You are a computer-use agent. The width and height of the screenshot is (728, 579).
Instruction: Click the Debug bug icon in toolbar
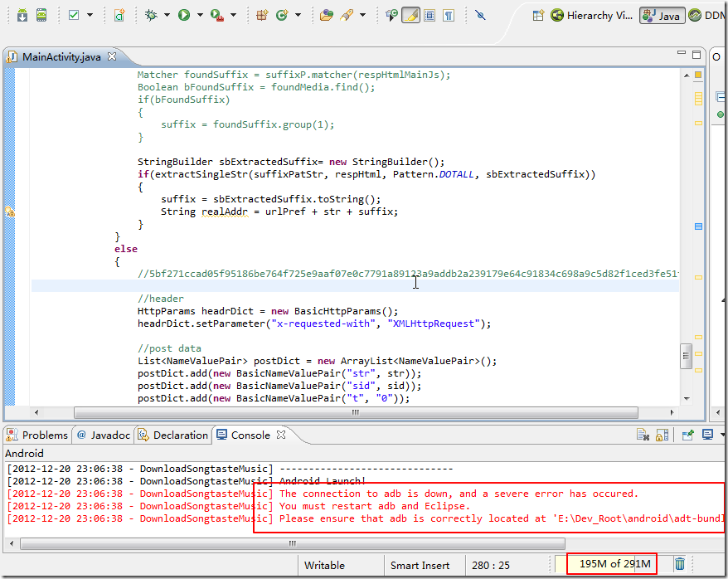click(150, 15)
